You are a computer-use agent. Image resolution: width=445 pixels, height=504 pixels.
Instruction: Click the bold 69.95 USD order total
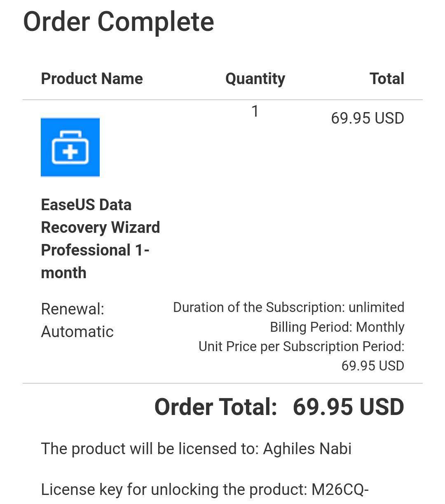tap(348, 407)
